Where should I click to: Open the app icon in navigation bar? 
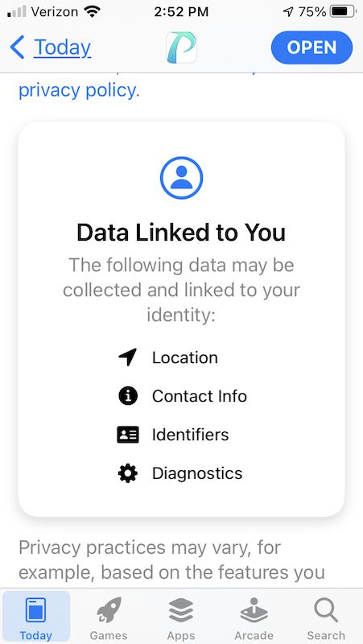tap(182, 47)
